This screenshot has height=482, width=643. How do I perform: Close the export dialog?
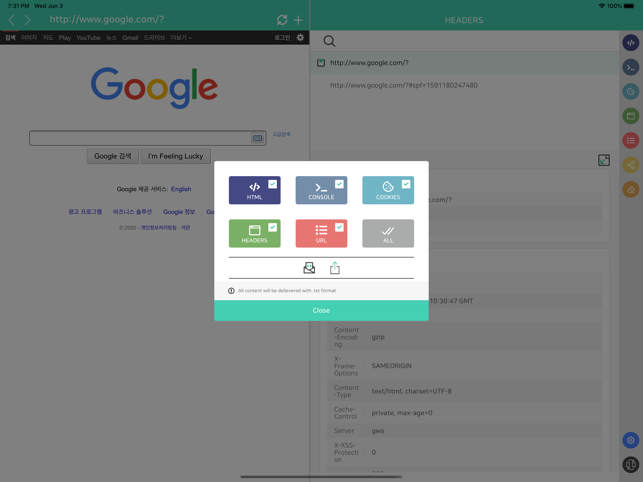point(321,311)
